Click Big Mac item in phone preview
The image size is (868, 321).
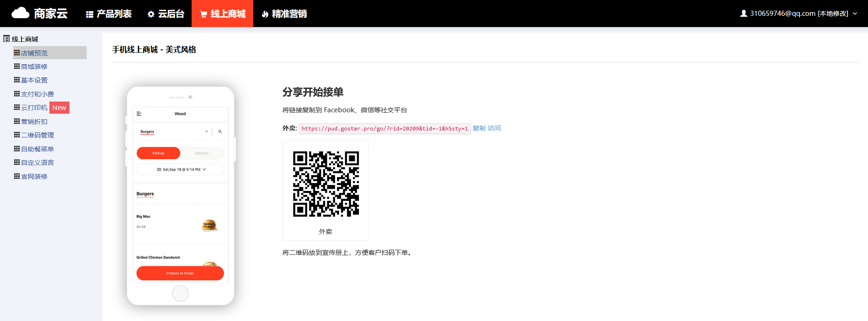tap(180, 224)
